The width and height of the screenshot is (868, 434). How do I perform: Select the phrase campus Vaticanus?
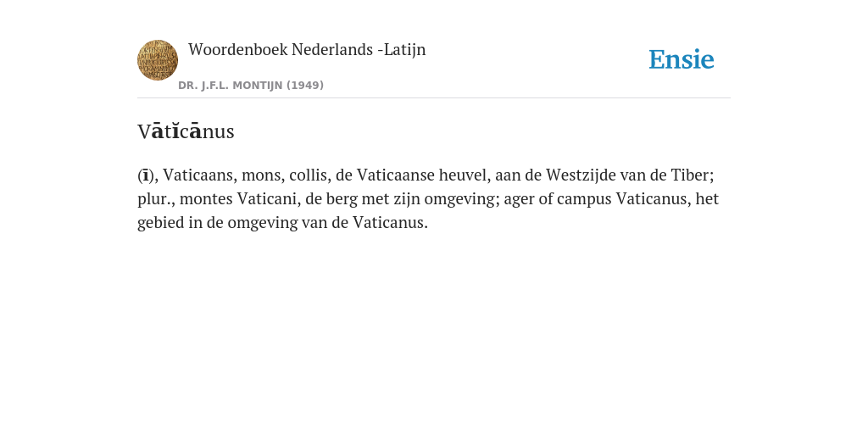(623, 198)
